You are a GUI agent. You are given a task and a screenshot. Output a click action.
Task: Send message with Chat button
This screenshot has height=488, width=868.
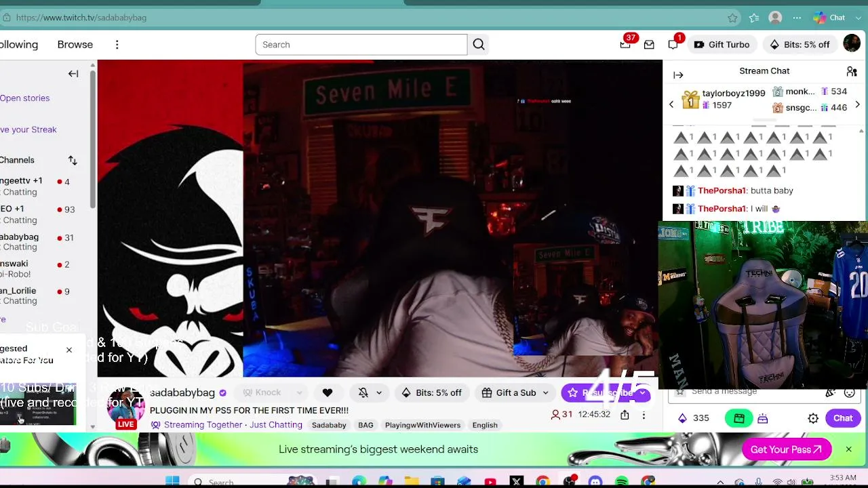(x=843, y=418)
